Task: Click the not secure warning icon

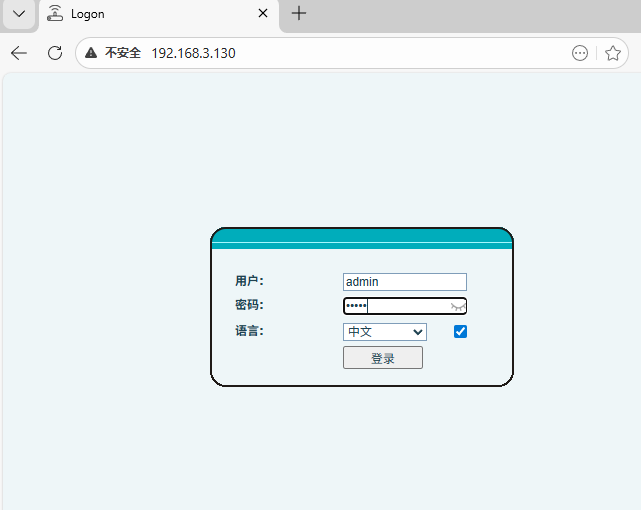Action: pos(91,53)
